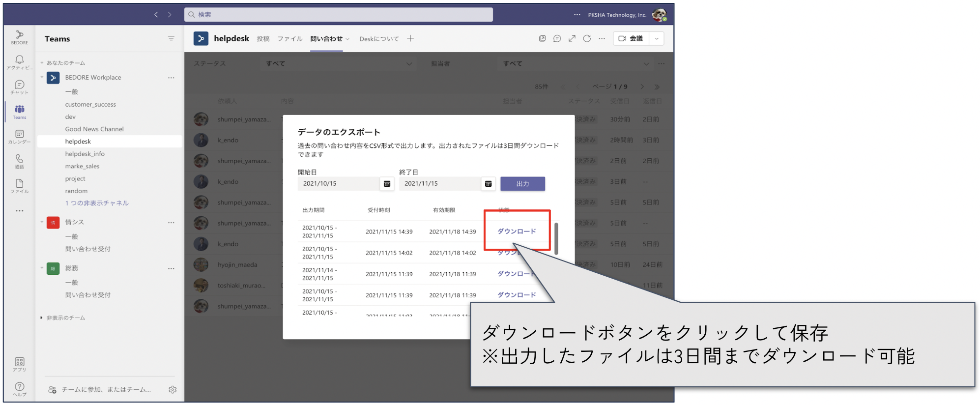Download the export received 2021/11/15 14:39
The height and width of the screenshot is (405, 980).
(x=517, y=231)
